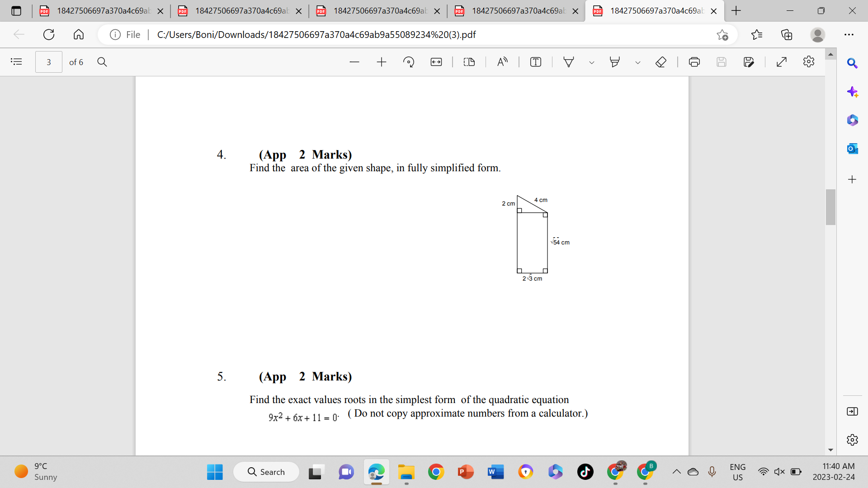This screenshot has height=488, width=868.
Task: Select the Add text tool
Action: (535, 62)
